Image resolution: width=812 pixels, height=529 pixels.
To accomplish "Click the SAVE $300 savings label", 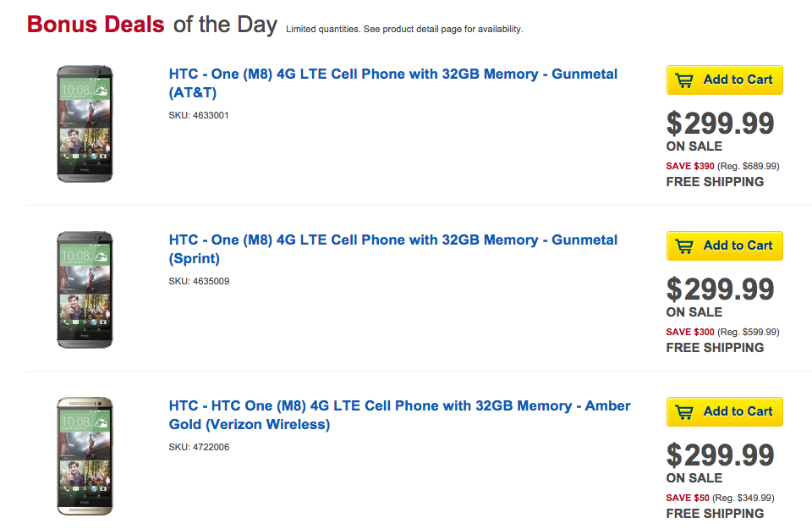I will click(690, 332).
